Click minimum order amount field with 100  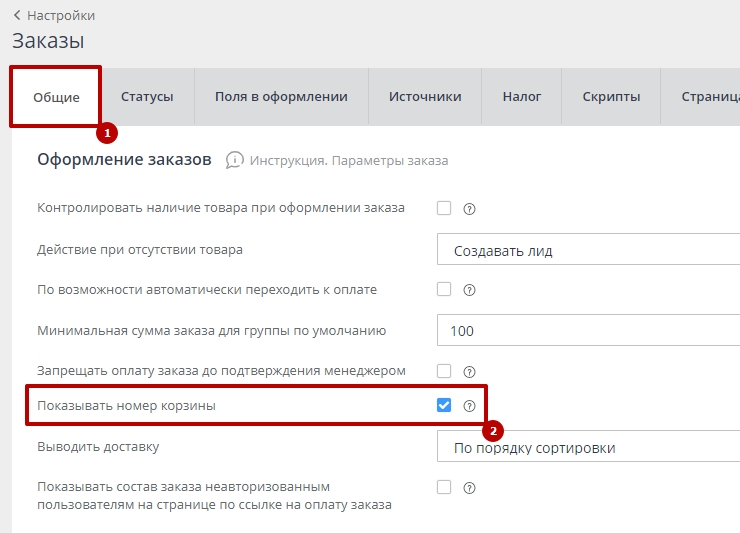[588, 331]
